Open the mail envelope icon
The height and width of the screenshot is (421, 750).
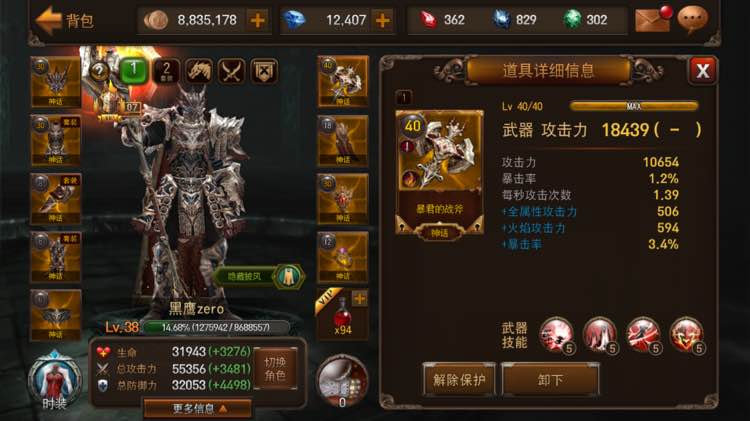coord(653,20)
